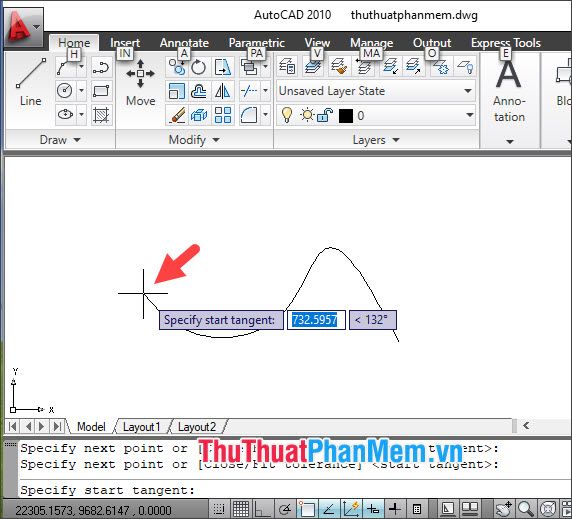
Task: Click the Pan hand icon in status bar
Action: pos(504,509)
